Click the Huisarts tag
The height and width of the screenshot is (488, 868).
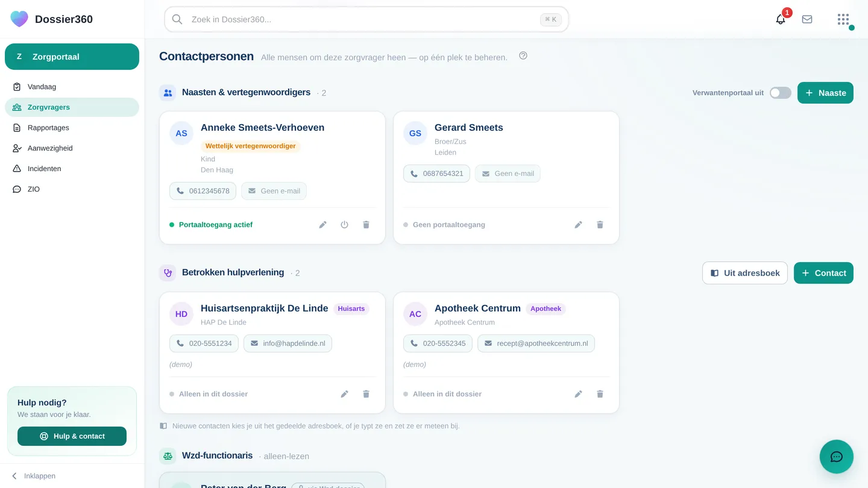point(351,308)
